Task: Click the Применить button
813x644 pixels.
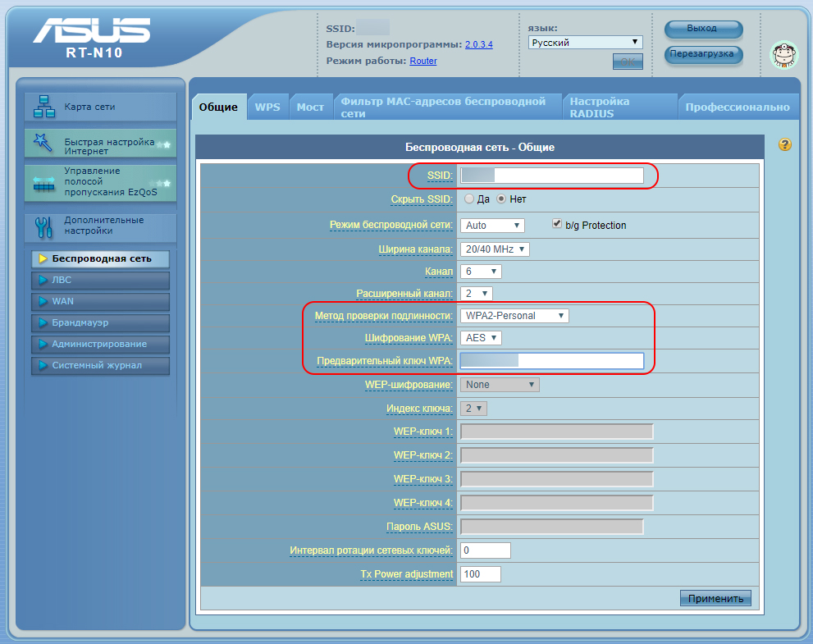Action: pos(715,598)
